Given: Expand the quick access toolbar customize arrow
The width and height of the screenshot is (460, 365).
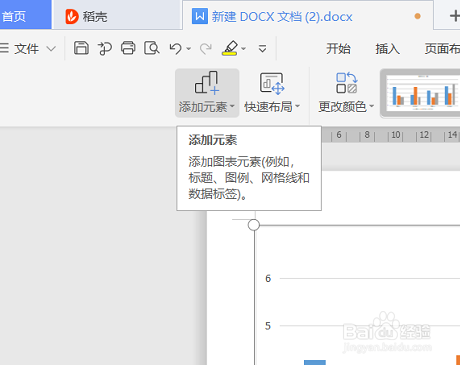Looking at the screenshot, I should [263, 49].
